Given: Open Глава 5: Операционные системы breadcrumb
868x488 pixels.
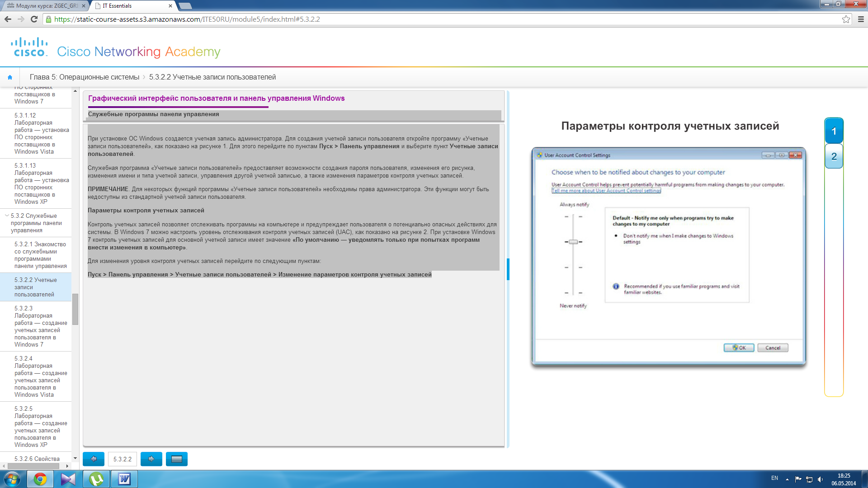Looking at the screenshot, I should 85,77.
